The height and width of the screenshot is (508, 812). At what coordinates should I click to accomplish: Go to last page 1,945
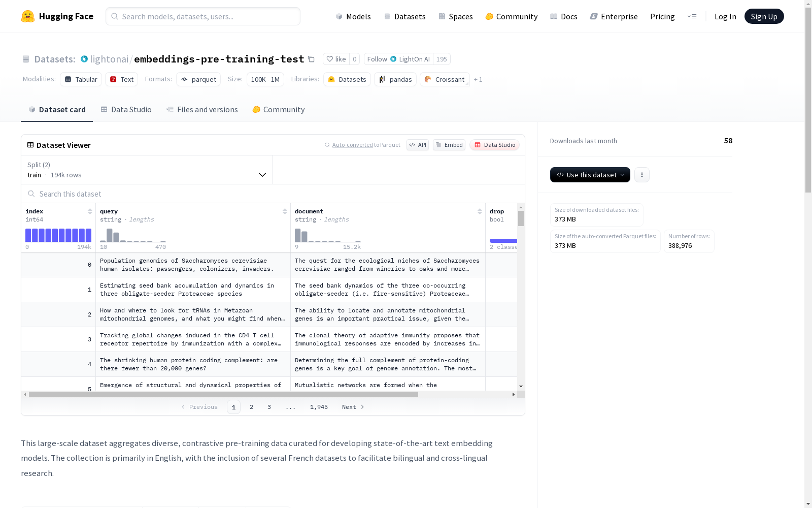319,407
